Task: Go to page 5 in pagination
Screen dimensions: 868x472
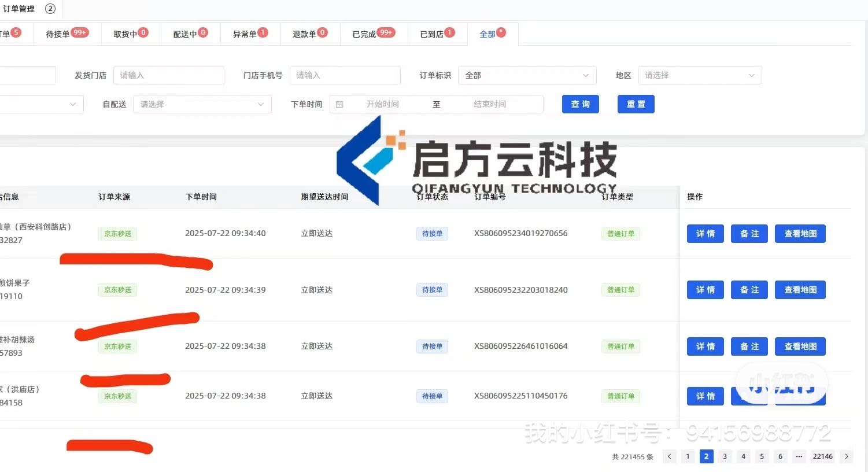Action: point(762,456)
